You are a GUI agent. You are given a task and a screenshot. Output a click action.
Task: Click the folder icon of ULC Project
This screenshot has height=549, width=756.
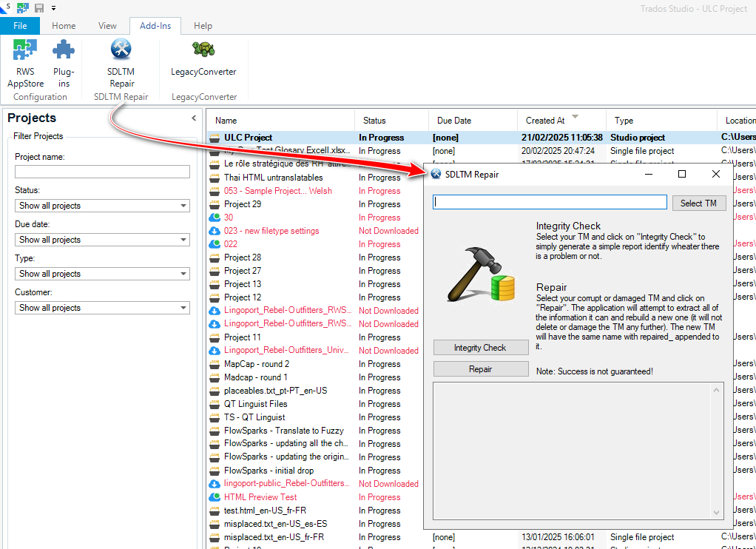click(215, 138)
